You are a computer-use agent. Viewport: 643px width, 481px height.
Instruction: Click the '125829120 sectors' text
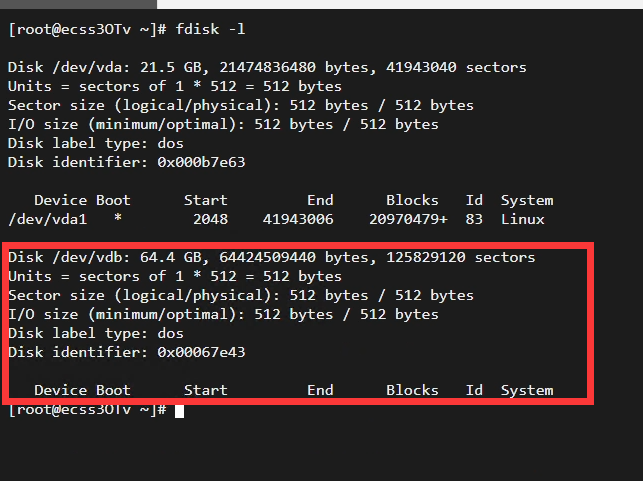coord(461,258)
